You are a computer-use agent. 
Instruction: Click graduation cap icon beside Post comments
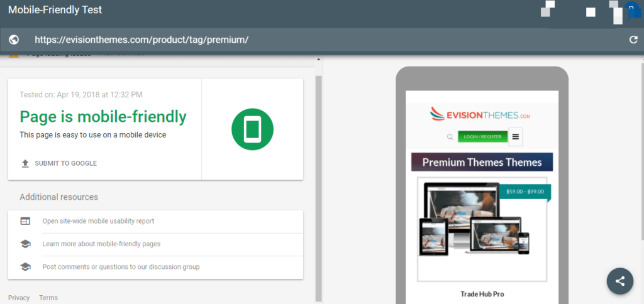[25, 267]
